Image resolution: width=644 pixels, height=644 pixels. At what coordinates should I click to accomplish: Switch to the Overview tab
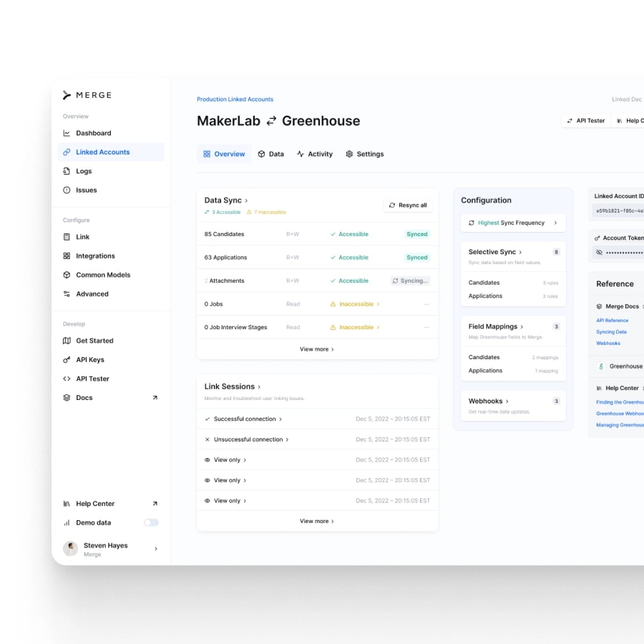coord(224,154)
